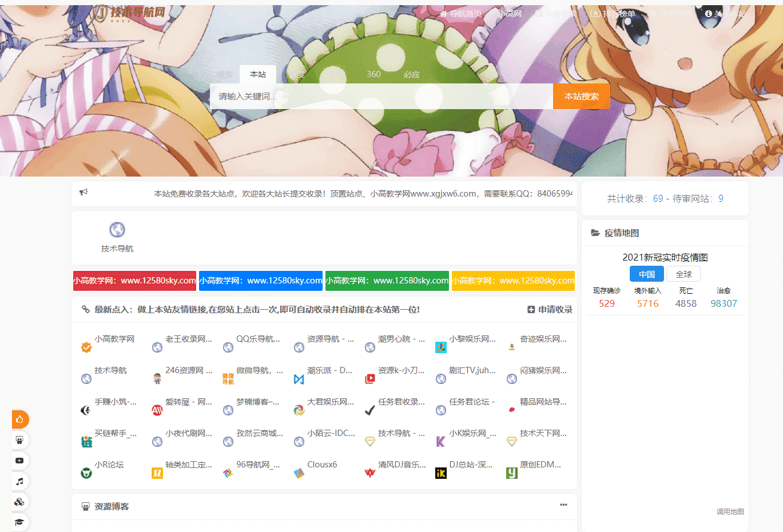Select the 360 search tab
Screen dimensions: 783x532
coord(373,74)
